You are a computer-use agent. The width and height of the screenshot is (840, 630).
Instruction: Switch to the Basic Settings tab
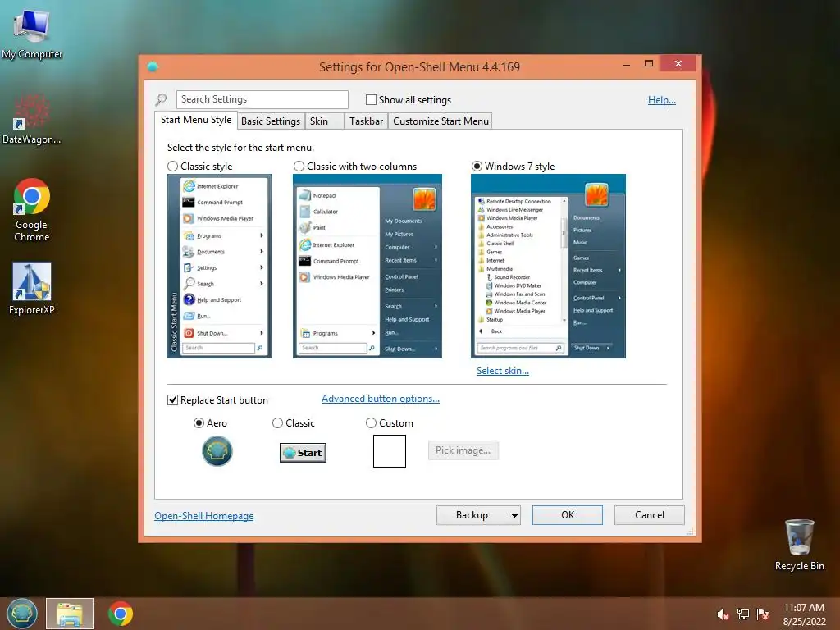pyautogui.click(x=271, y=121)
